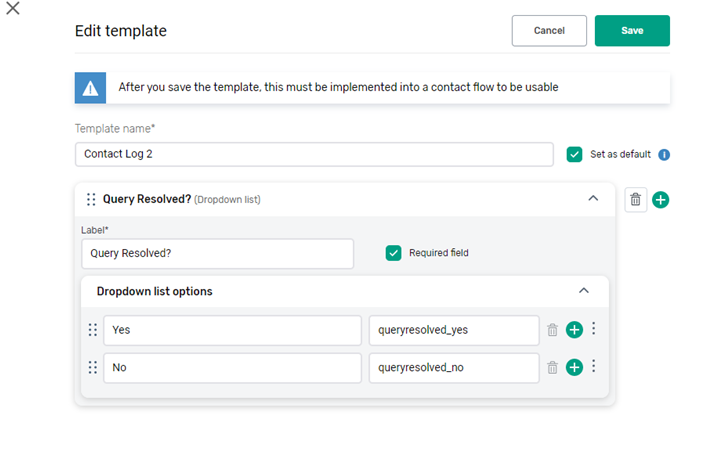The width and height of the screenshot is (709, 458).
Task: Delete the Query Resolved? field with trash icon
Action: pyautogui.click(x=635, y=200)
